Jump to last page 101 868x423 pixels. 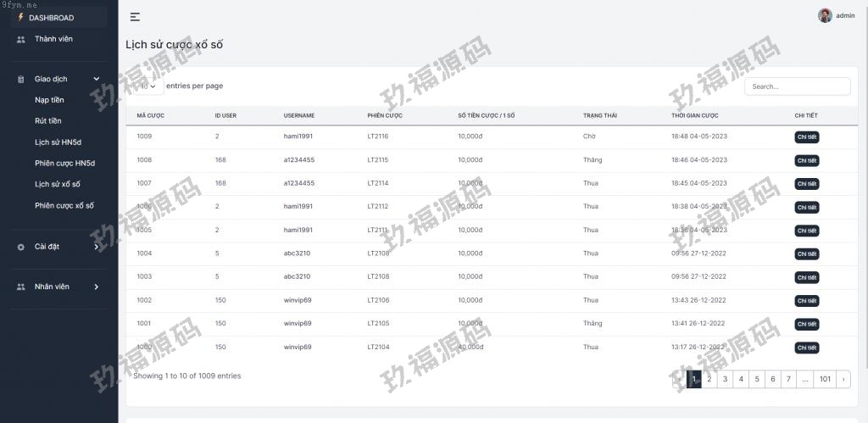point(825,380)
